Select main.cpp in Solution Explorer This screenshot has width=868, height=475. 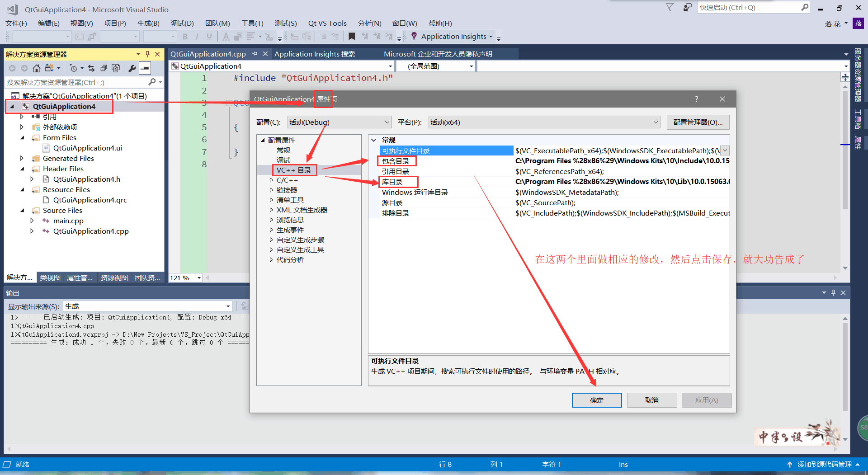[68, 221]
